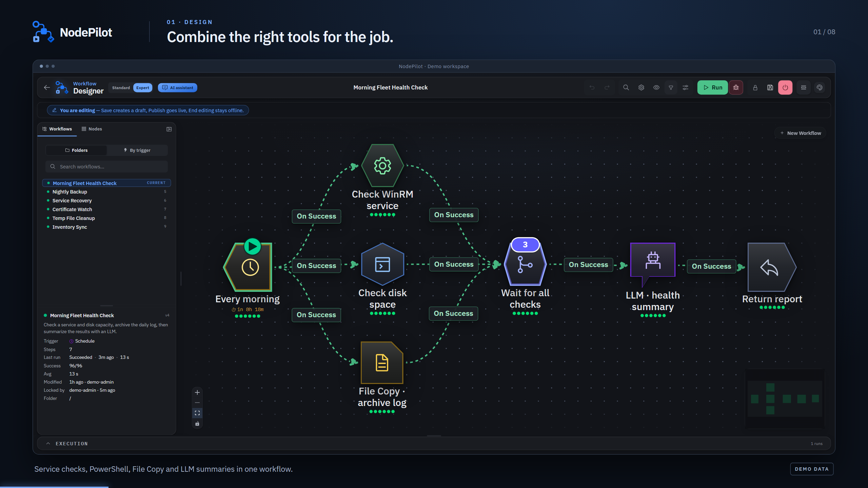This screenshot has height=488, width=868.
Task: Focus the Search workflows field
Action: [106, 166]
